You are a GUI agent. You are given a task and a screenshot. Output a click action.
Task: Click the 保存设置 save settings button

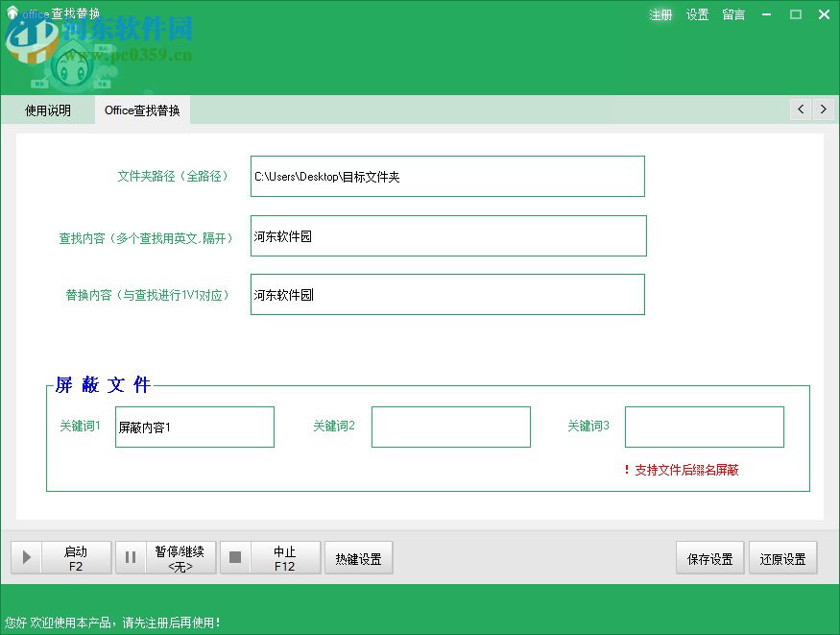click(709, 557)
